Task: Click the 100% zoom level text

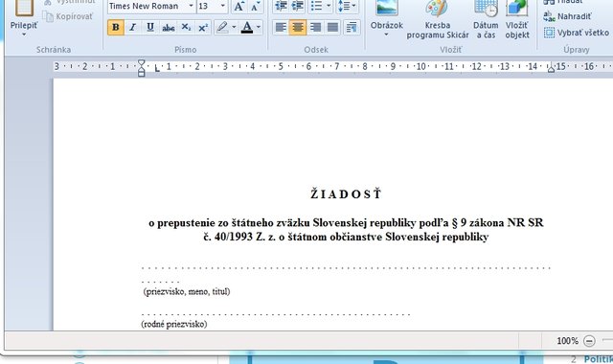Action: pyautogui.click(x=567, y=341)
